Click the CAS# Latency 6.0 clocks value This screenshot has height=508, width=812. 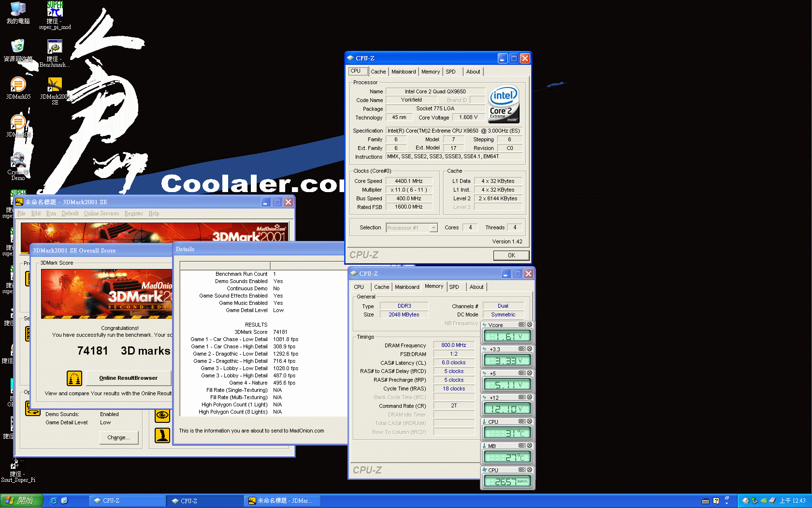(454, 362)
